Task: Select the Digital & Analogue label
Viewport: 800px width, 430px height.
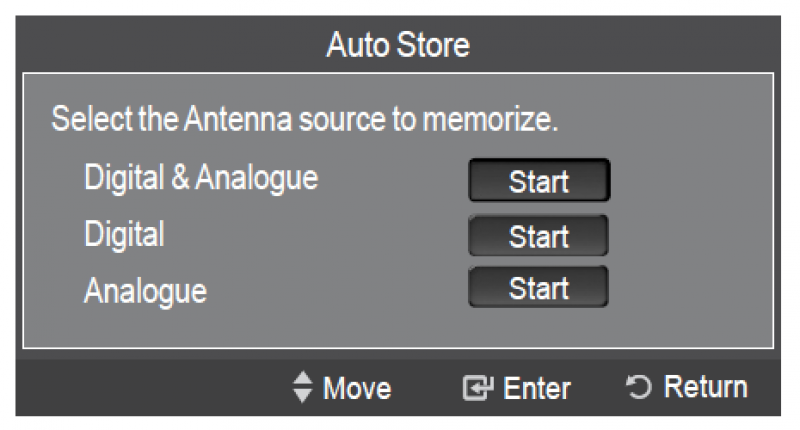Action: 201,178
